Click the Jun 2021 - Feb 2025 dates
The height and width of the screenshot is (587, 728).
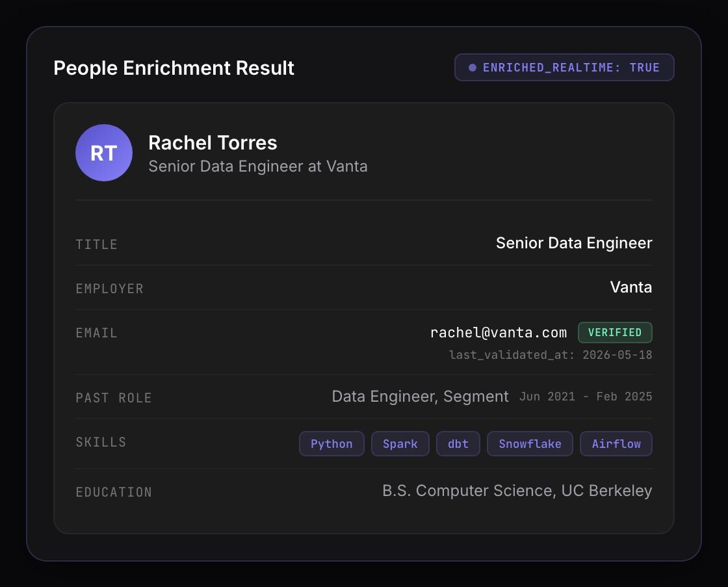point(586,397)
